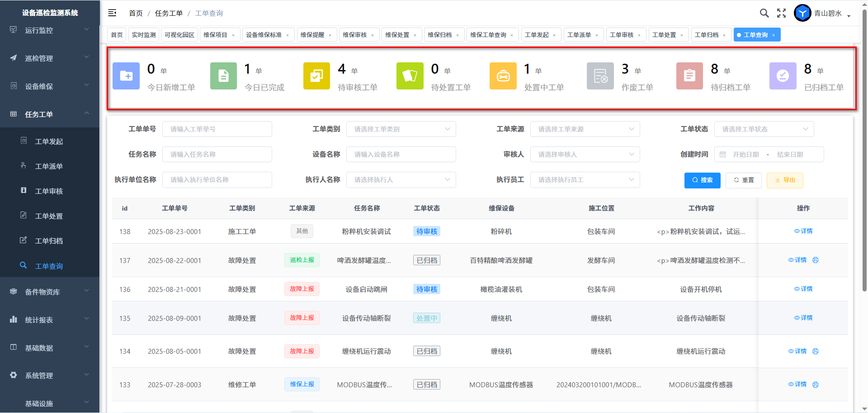Click the 待审核工单 yellow statistic icon
Screen dimensions: 868x413
pos(316,76)
